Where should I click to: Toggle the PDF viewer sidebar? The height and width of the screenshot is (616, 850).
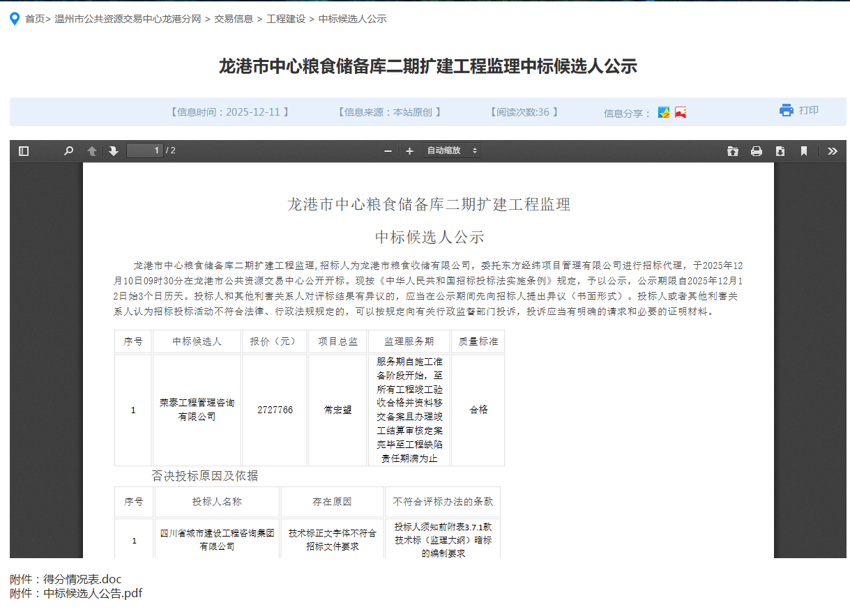(x=24, y=151)
